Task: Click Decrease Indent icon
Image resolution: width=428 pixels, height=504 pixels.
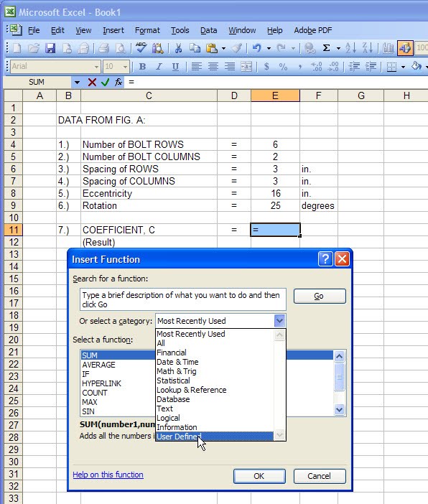Action: (x=354, y=67)
